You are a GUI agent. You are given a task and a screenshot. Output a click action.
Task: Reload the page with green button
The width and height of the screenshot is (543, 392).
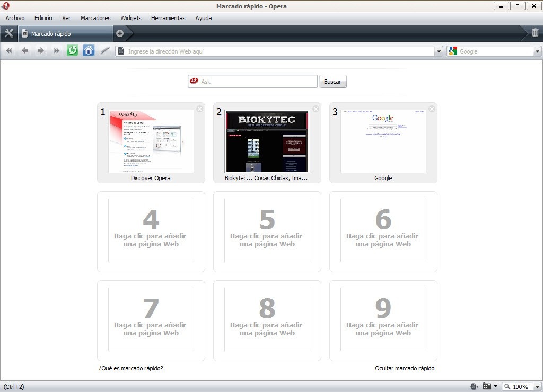72,50
